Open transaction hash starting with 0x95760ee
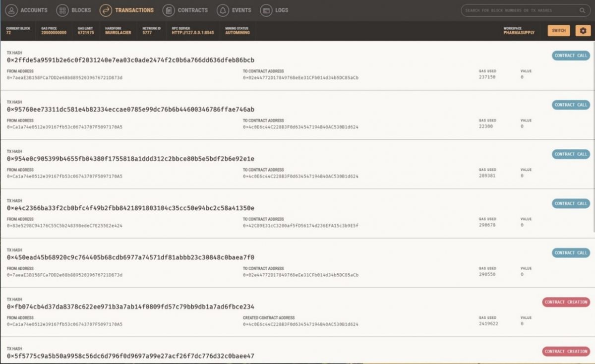 point(130,109)
